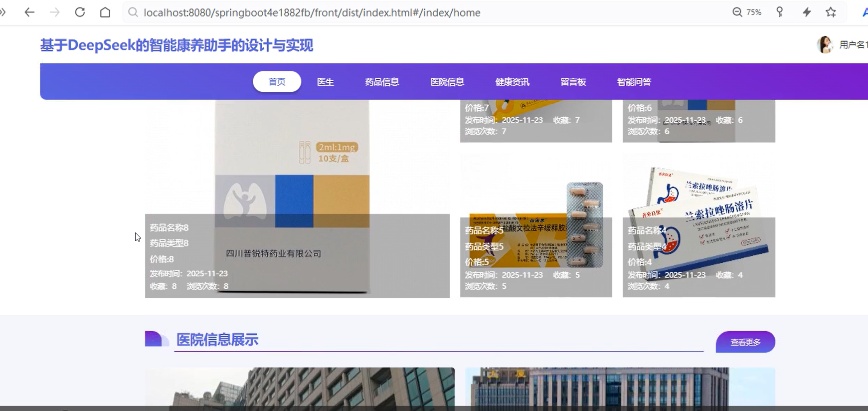Open the 留言板 navigation item
868x411 pixels.
pyautogui.click(x=573, y=82)
